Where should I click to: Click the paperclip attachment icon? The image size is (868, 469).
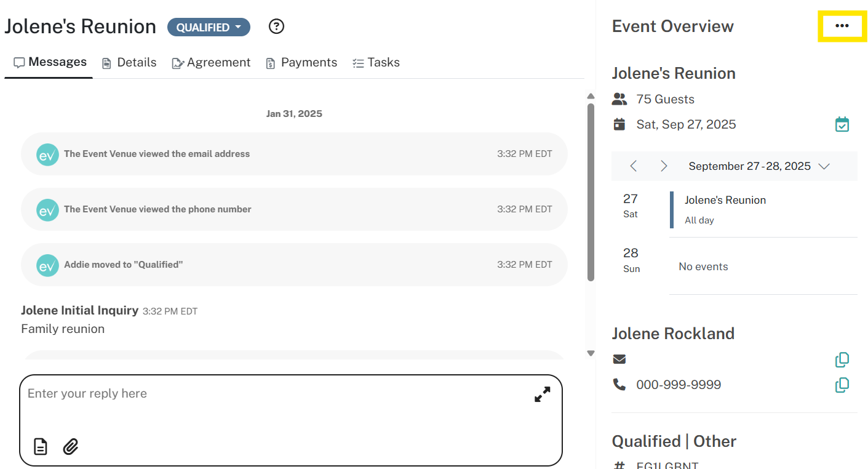[71, 446]
